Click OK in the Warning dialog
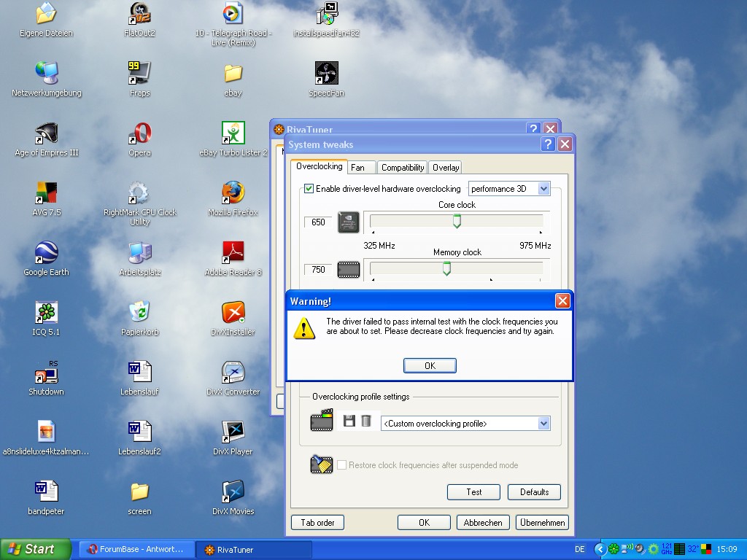The height and width of the screenshot is (560, 747). [430, 365]
